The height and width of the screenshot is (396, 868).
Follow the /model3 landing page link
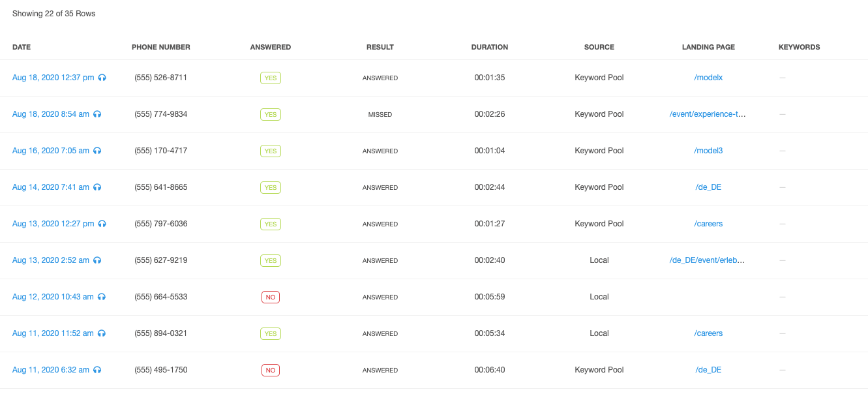point(708,151)
